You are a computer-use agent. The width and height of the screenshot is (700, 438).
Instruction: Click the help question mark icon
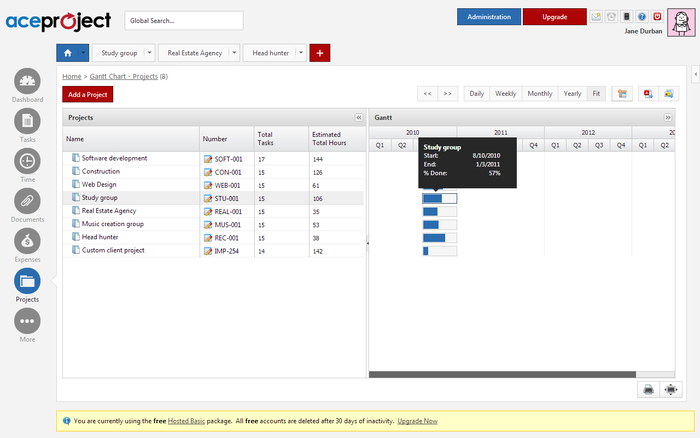point(642,16)
